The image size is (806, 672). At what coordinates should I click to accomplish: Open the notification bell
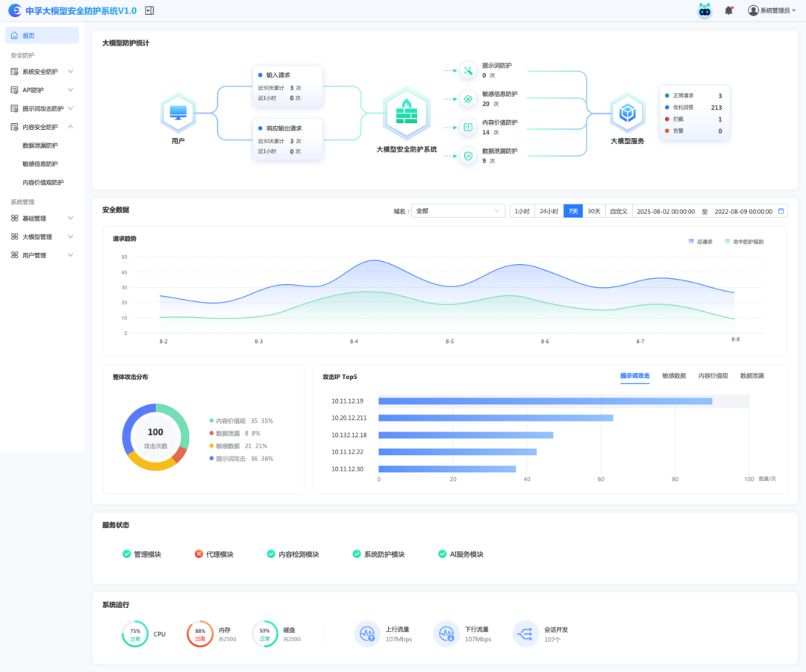point(729,10)
